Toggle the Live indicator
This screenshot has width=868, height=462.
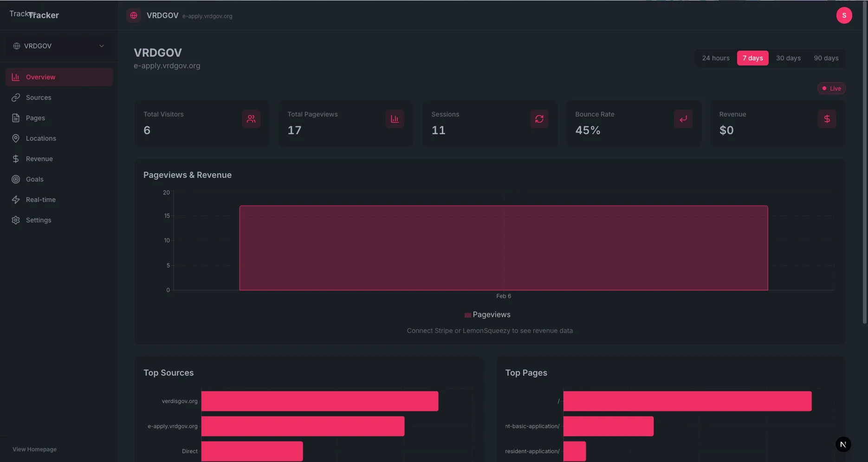click(831, 88)
